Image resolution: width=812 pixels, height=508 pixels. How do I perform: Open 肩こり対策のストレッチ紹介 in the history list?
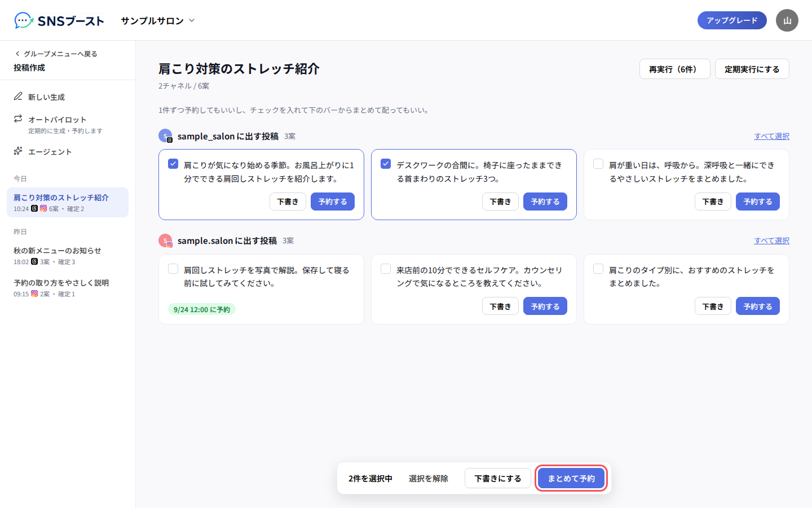(68, 202)
